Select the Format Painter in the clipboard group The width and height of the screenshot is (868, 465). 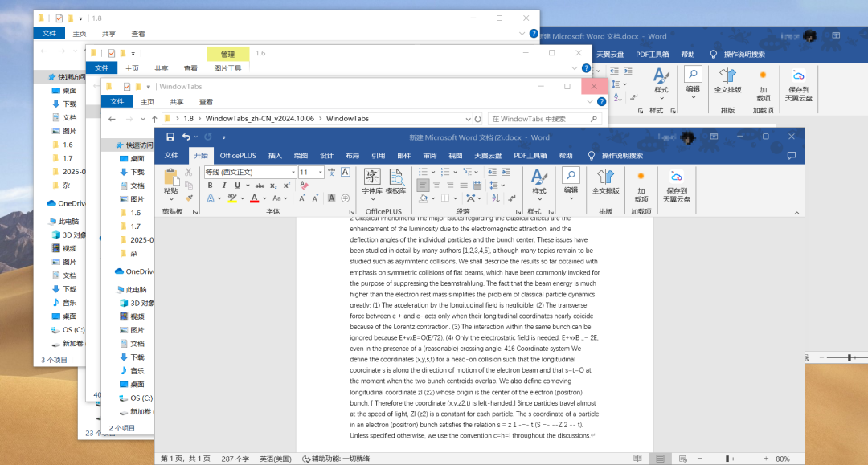click(188, 197)
